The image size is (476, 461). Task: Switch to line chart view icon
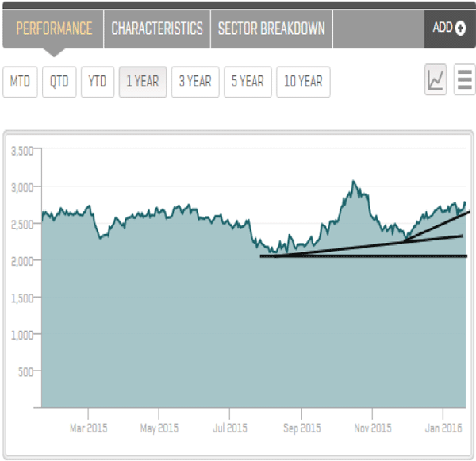click(436, 81)
